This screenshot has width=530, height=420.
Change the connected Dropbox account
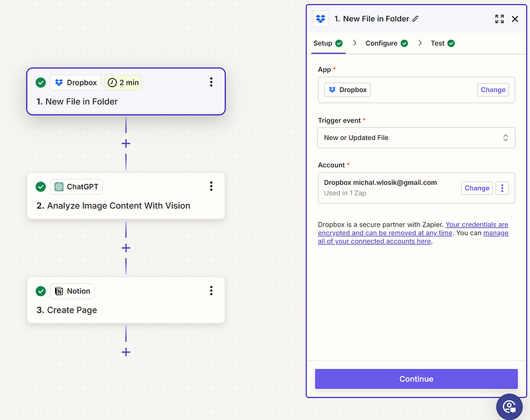click(x=476, y=188)
